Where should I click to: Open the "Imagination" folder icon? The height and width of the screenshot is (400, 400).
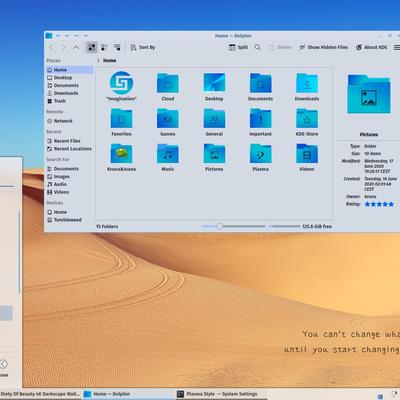[x=121, y=86]
